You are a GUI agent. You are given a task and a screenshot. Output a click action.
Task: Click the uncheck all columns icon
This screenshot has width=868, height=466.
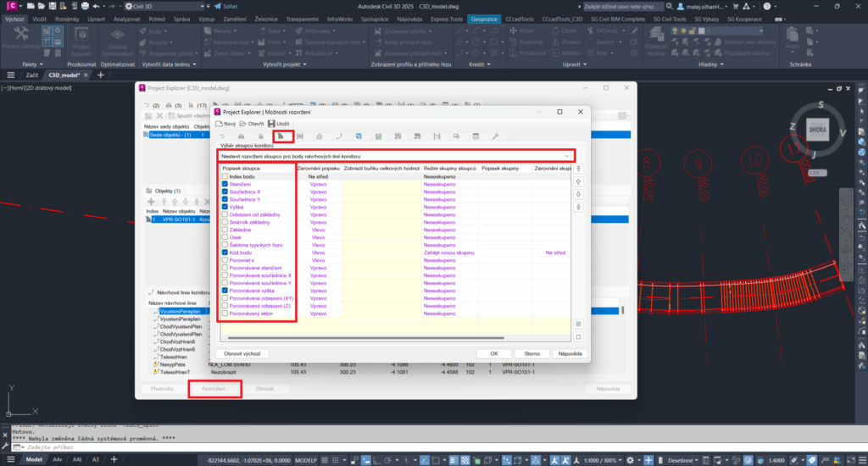(x=579, y=336)
